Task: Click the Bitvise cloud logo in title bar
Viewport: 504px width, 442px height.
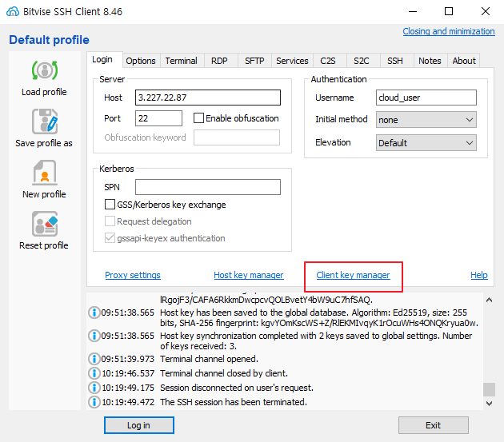Action: [x=13, y=11]
